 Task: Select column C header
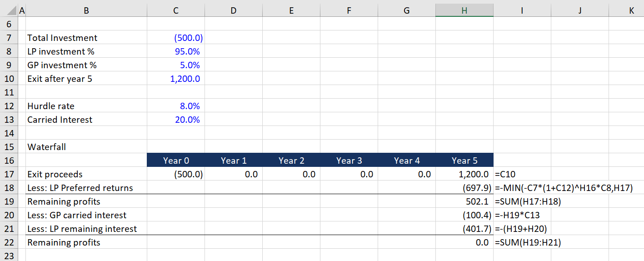(x=176, y=10)
